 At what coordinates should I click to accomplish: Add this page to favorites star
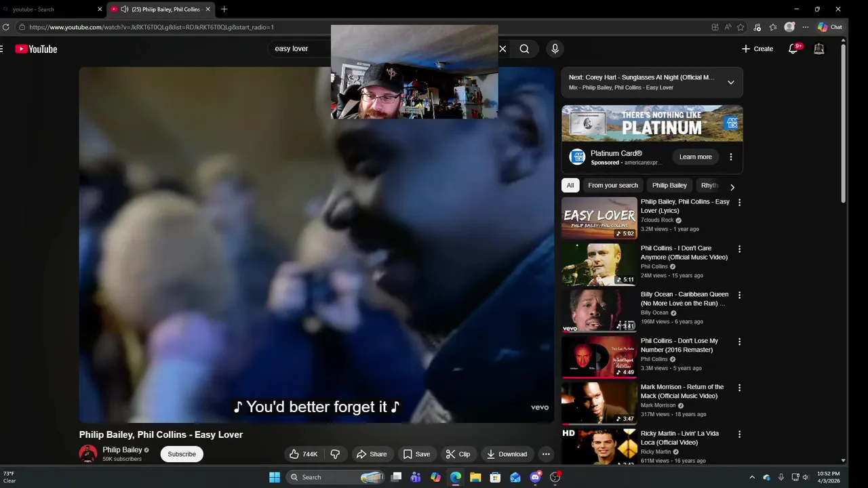[741, 27]
